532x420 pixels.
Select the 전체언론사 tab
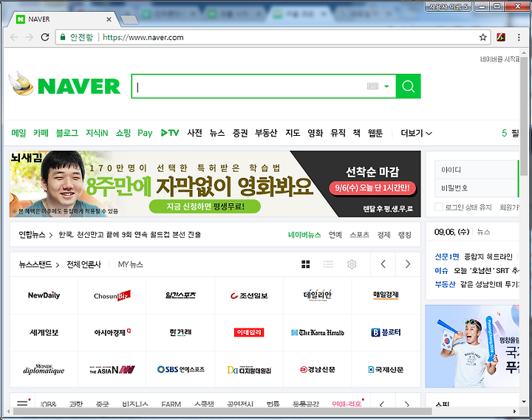coord(83,264)
